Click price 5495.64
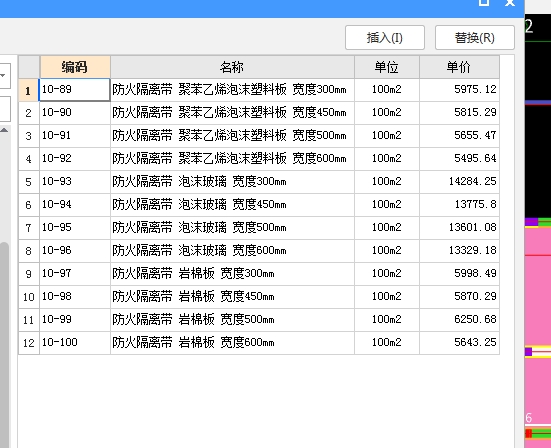The height and width of the screenshot is (448, 551). [x=459, y=158]
